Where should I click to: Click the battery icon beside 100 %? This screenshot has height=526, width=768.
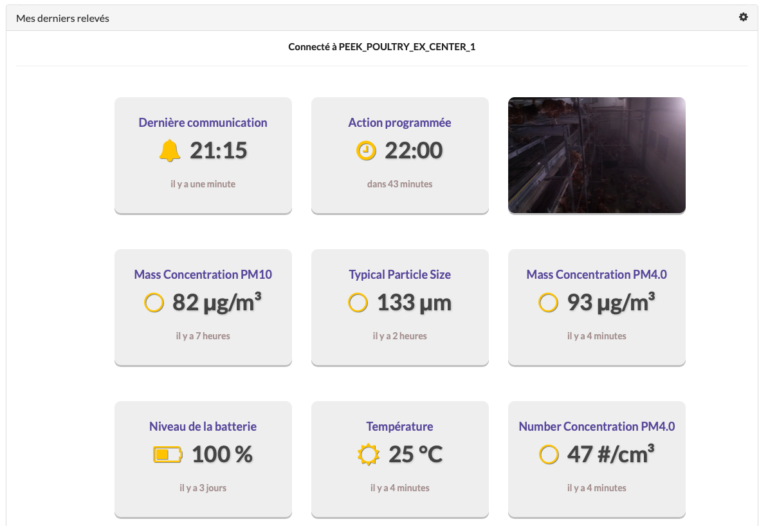click(x=168, y=454)
